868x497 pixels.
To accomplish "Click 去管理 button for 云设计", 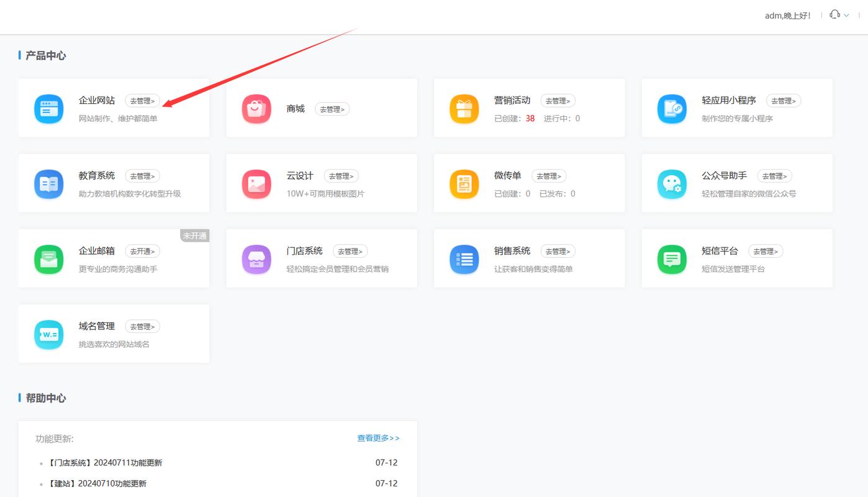I will 341,176.
